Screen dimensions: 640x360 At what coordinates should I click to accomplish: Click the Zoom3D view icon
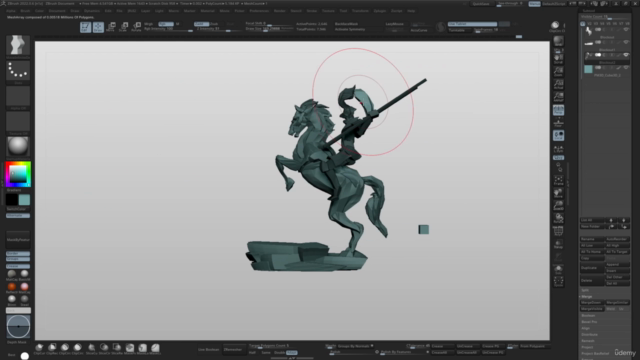point(558,205)
